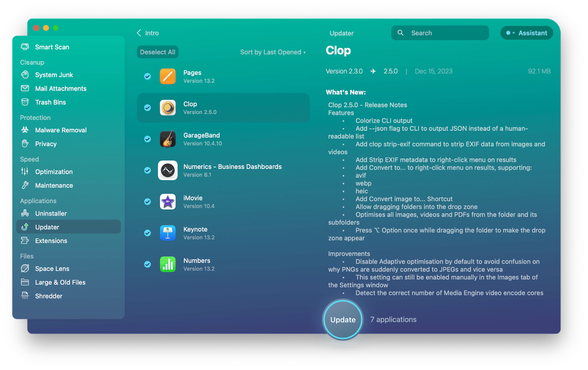Click the 'Dec 15, 2023' release date
The image size is (588, 370).
434,71
